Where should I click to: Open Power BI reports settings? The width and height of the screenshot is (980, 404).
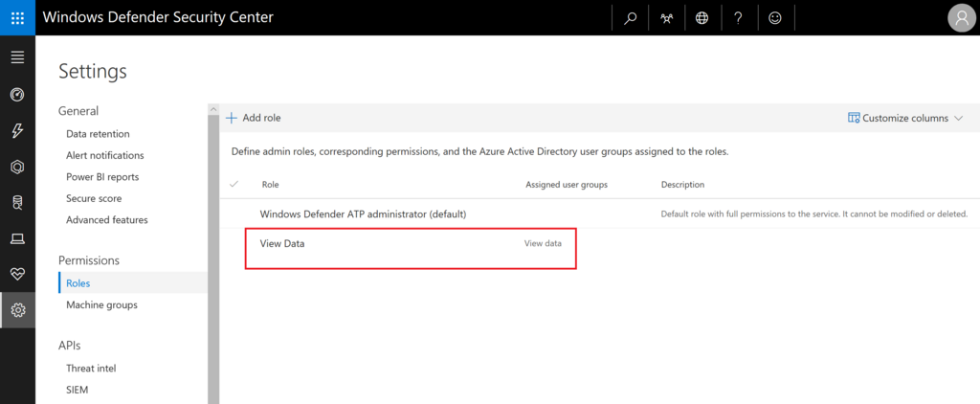click(102, 177)
